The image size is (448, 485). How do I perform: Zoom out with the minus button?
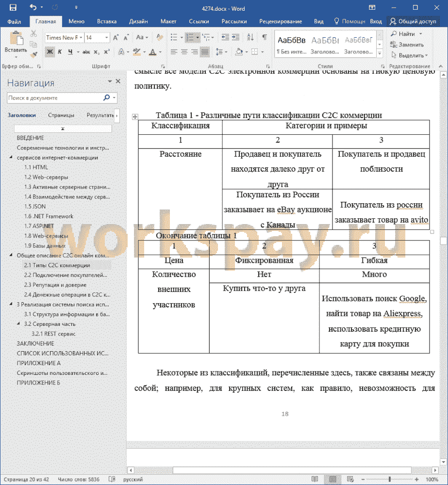coord(363,479)
